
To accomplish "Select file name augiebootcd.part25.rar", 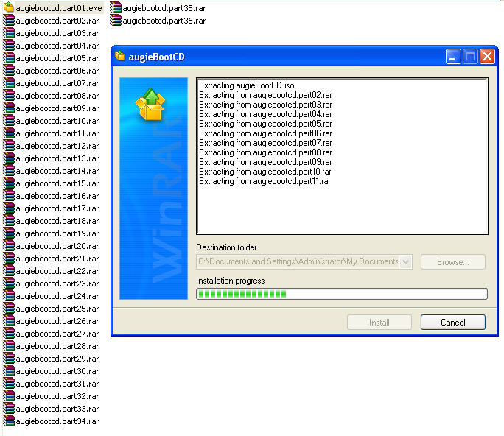I will click(57, 309).
